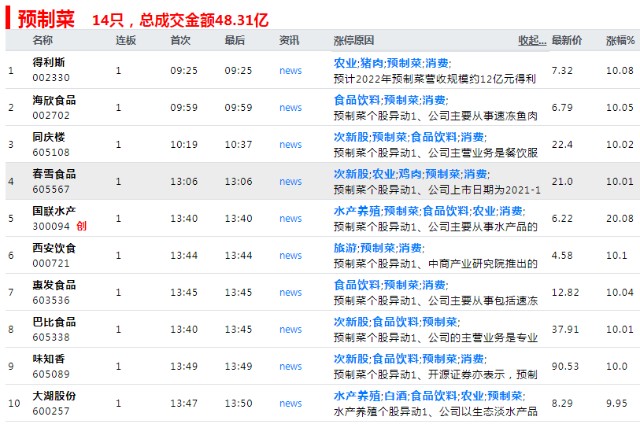Open news link for 惠发食品
The image size is (640, 424).
pyautogui.click(x=290, y=292)
